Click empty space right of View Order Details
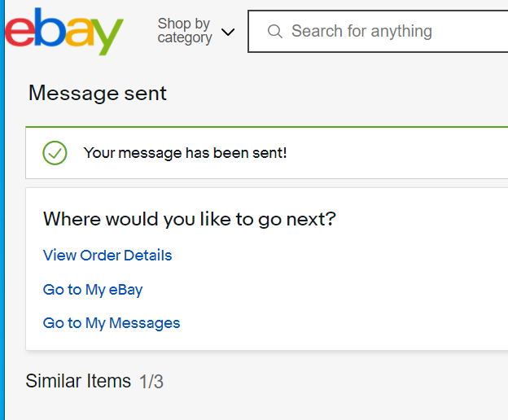This screenshot has height=420, width=508. 324,255
